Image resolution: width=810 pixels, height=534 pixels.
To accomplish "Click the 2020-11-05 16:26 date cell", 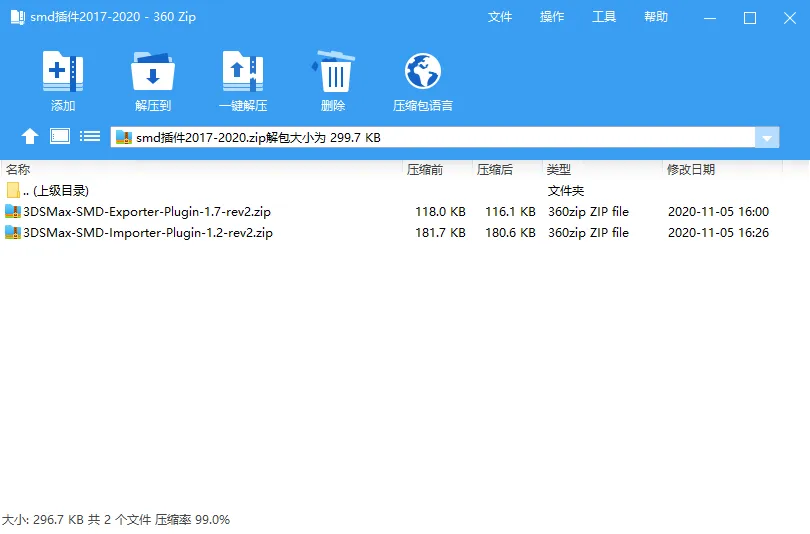I will (719, 233).
